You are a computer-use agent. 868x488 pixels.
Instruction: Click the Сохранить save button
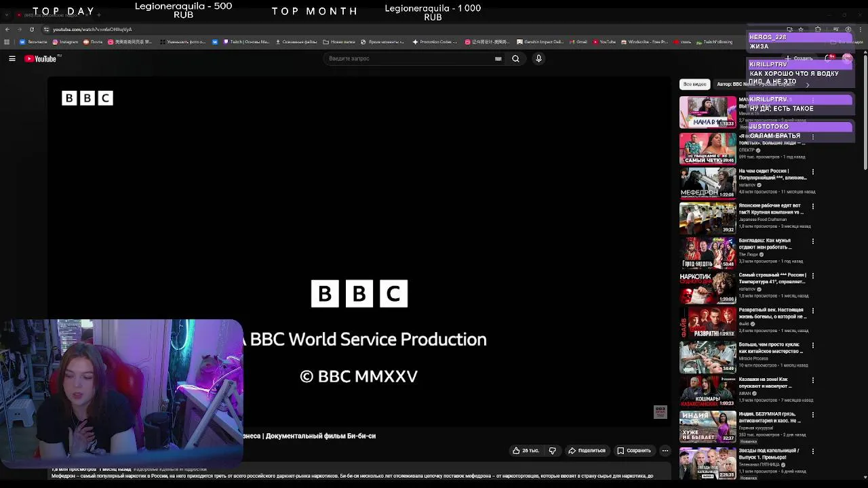[x=634, y=451]
